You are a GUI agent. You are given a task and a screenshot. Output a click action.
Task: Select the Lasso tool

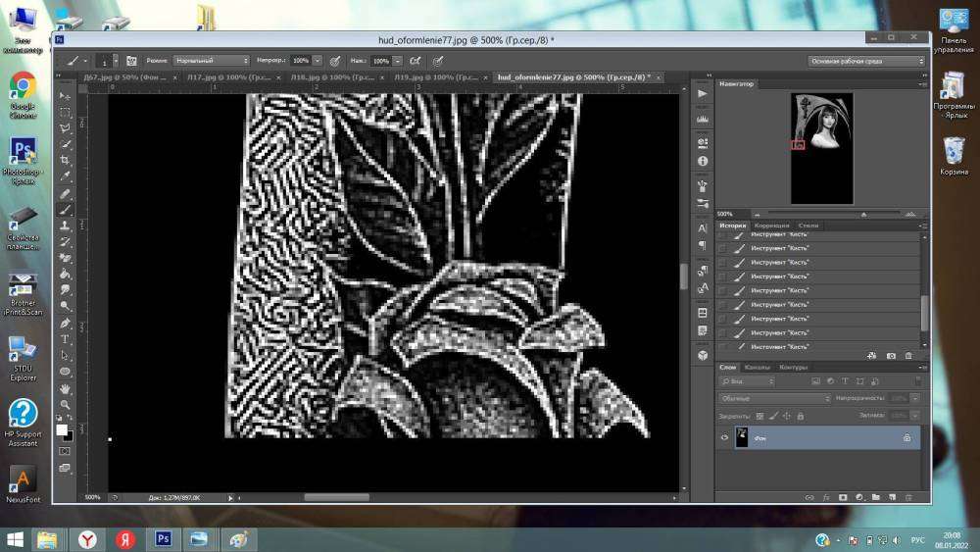pyautogui.click(x=66, y=127)
